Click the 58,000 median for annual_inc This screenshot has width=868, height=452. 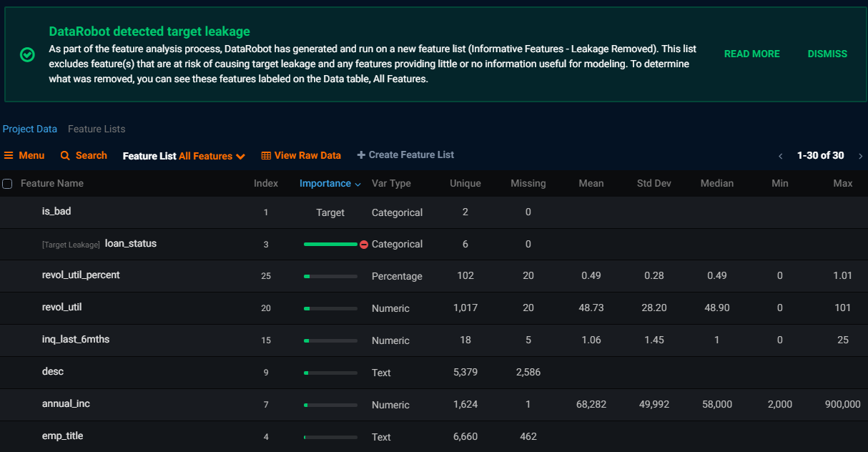(x=717, y=405)
